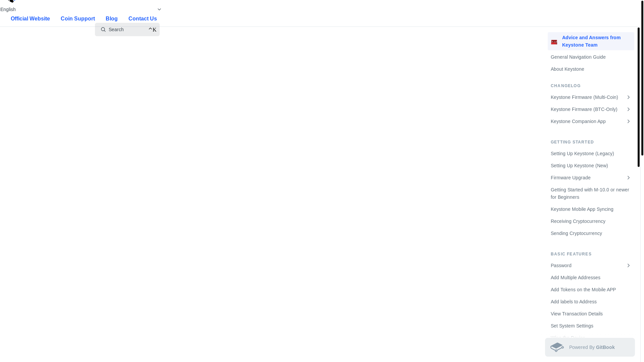The height and width of the screenshot is (362, 644).
Task: Click the Keystone team page icon
Action: (554, 42)
